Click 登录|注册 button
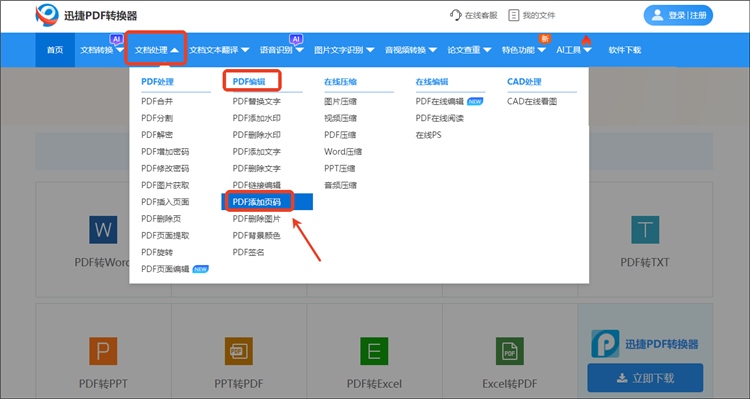Screen dimensions: 750x399 678,15
